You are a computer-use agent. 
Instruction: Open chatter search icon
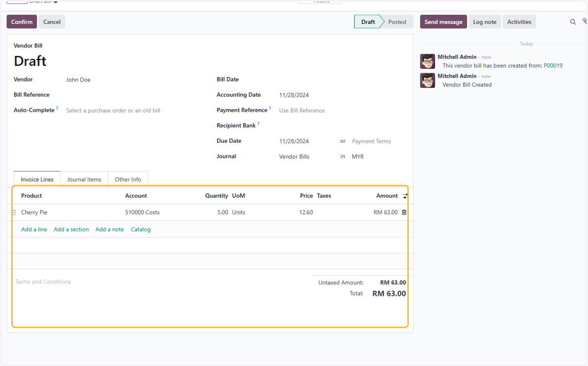point(573,22)
